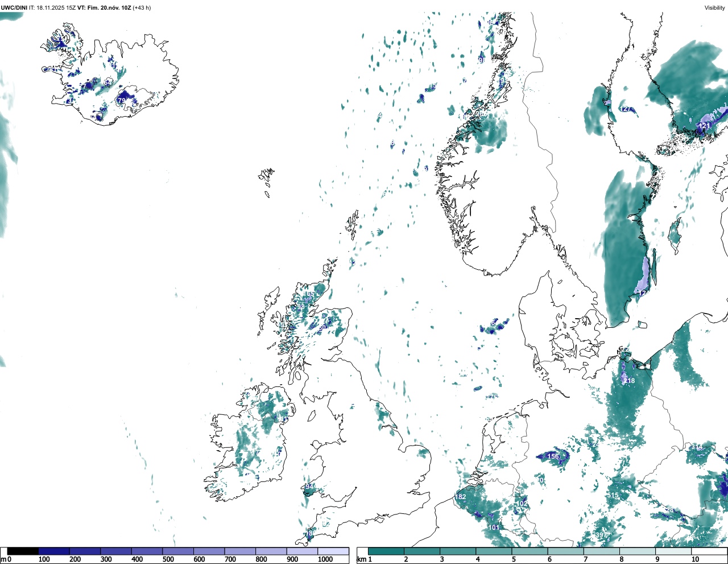Image resolution: width=728 pixels, height=564 pixels.
Task: Pick the 700–800 m lavender swatch
Action: (240, 551)
